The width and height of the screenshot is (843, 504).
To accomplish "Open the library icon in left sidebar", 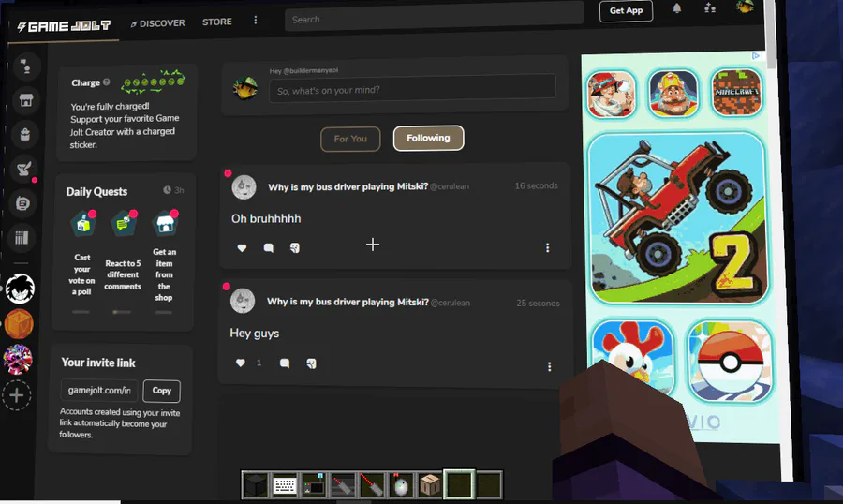I will (x=22, y=237).
